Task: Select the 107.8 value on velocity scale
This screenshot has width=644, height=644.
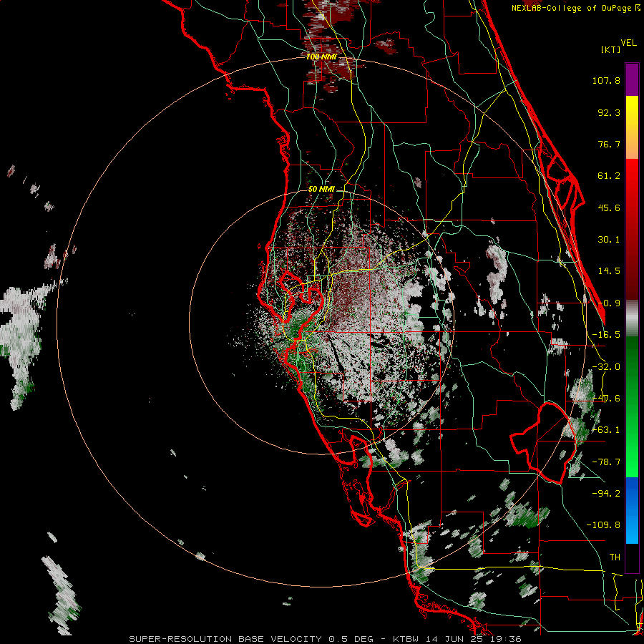Action: point(606,80)
